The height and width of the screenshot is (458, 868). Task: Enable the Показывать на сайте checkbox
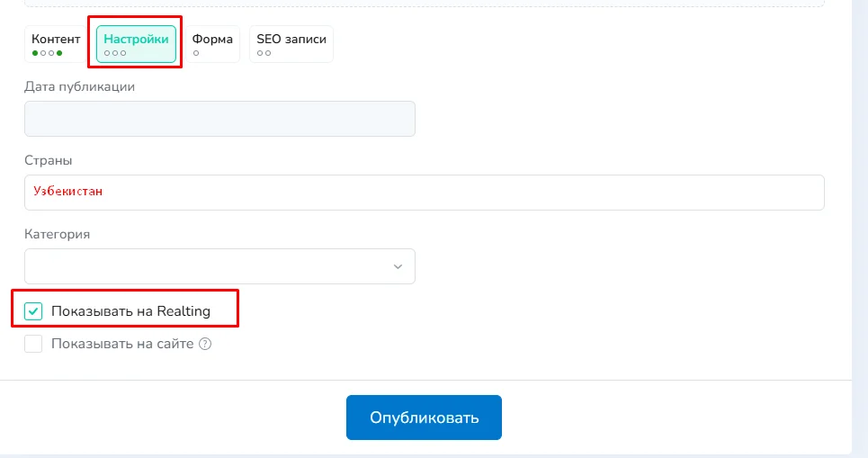click(x=33, y=344)
